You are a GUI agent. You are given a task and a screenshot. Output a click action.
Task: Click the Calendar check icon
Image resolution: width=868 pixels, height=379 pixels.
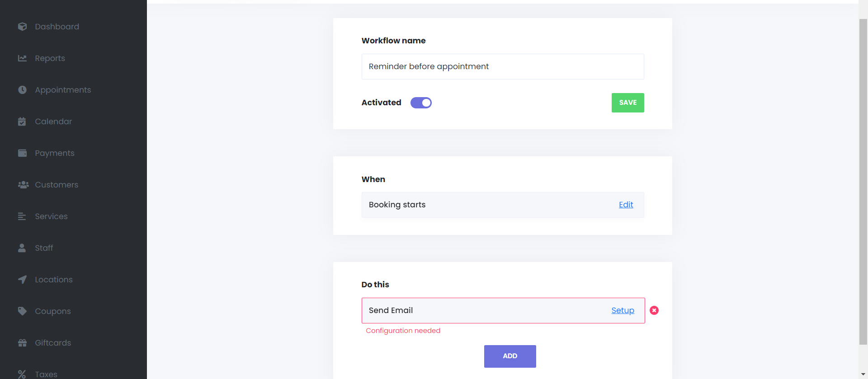22,122
